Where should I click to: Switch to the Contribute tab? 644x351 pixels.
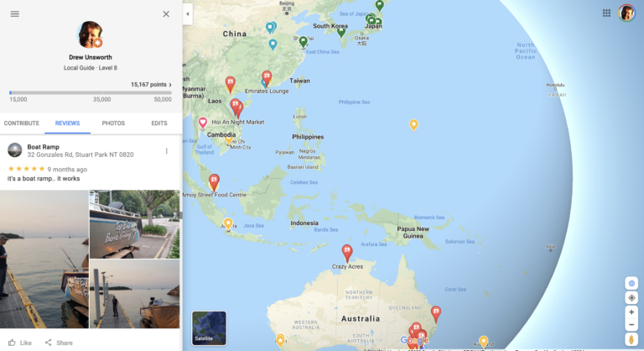[22, 123]
